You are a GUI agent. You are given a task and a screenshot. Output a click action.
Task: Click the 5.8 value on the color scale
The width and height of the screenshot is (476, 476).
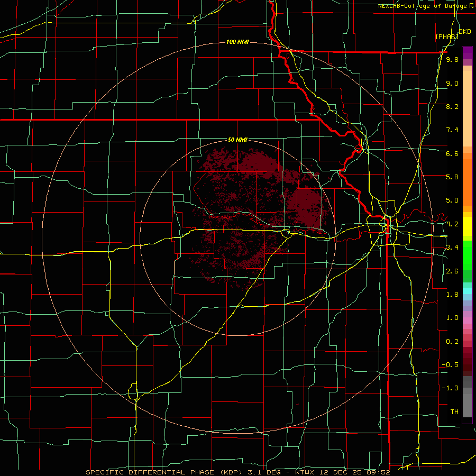(x=452, y=177)
